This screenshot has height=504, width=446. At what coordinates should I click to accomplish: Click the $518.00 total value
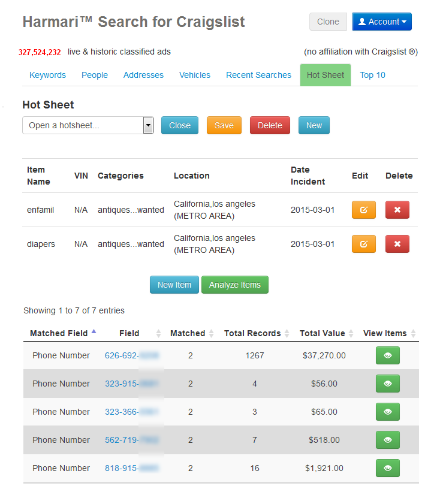click(x=324, y=440)
